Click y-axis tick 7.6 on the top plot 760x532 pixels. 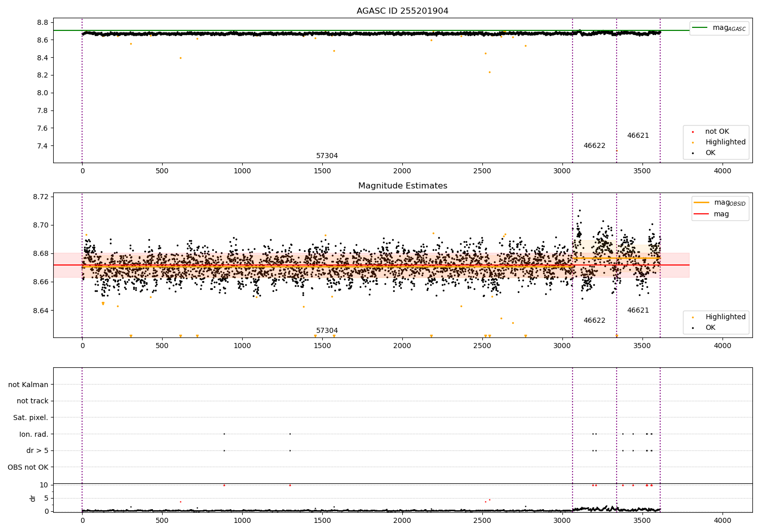[x=43, y=129]
